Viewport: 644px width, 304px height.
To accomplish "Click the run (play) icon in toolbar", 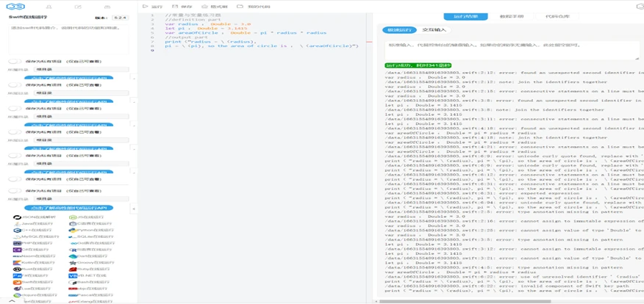I will coord(145,7).
